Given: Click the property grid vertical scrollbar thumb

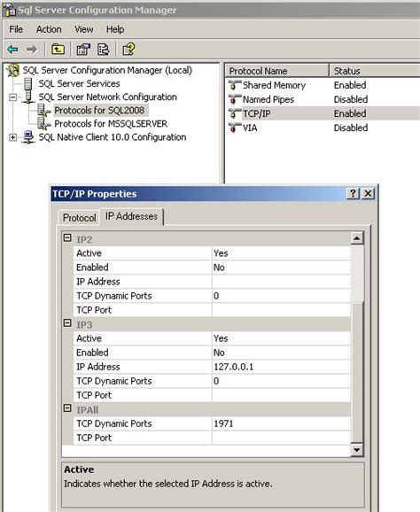Looking at the screenshot, I should point(357,372).
